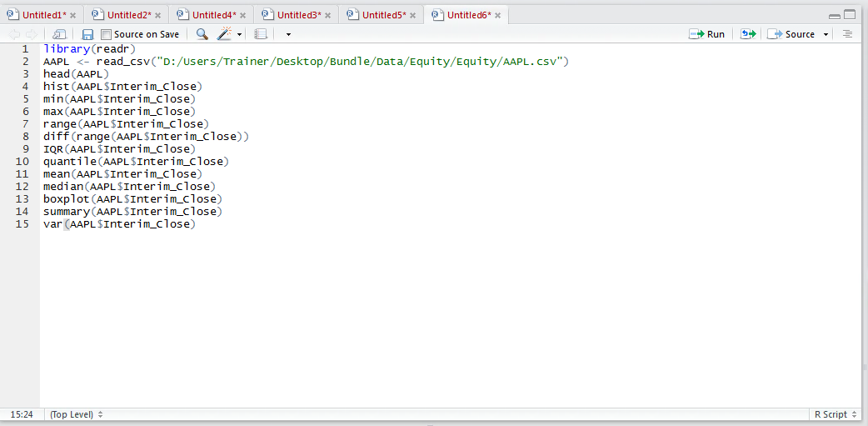868x426 pixels.
Task: Switch to the Untitled2 tab
Action: (127, 15)
